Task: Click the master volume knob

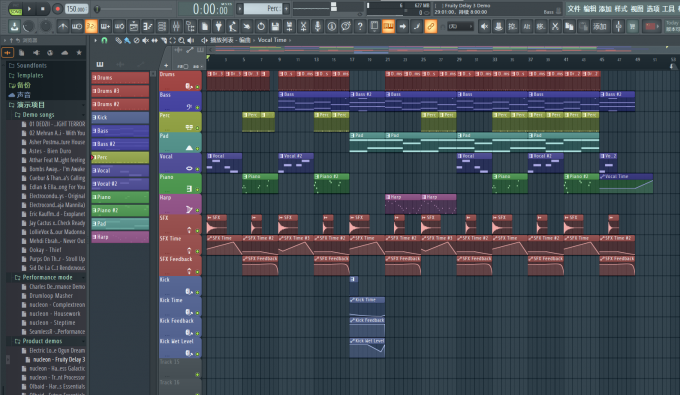Action: [x=29, y=26]
